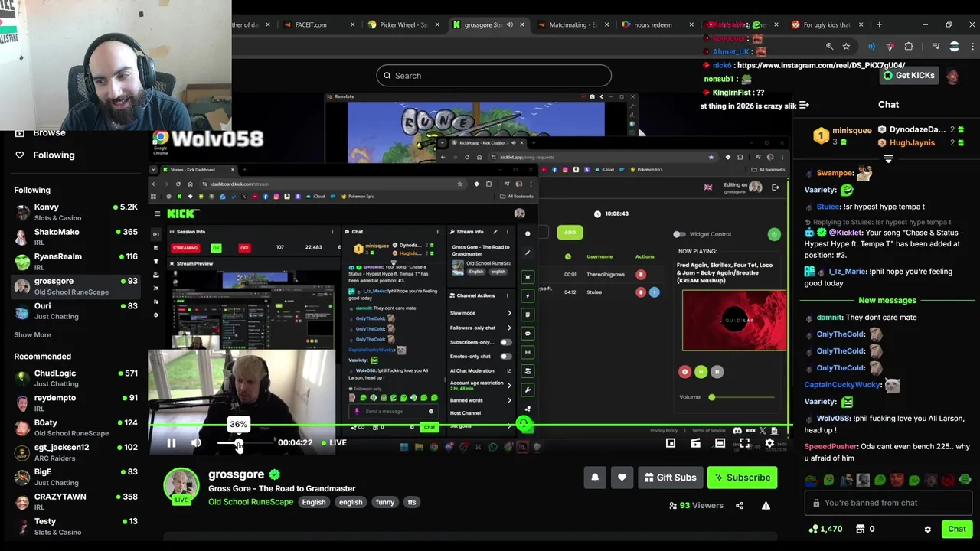This screenshot has width=980, height=551.
Task: Open the instagram reel link in overlay chat
Action: [x=821, y=66]
